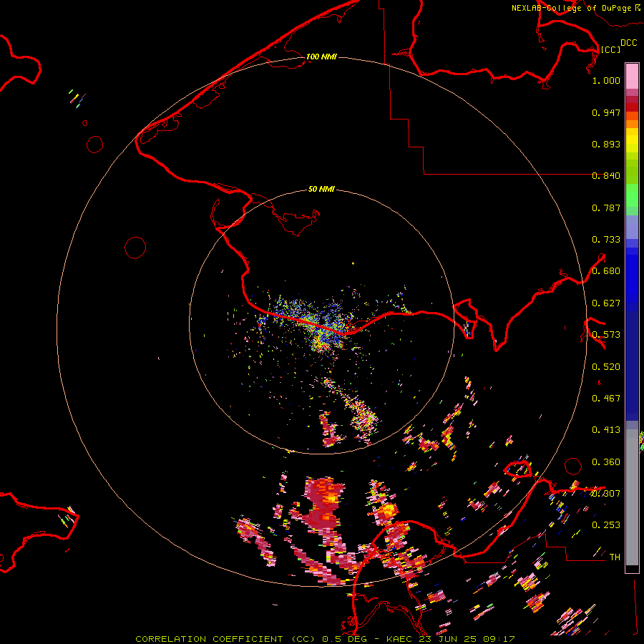Screen dimensions: 644x644
Task: Click the 0.787 color scale value
Action: click(606, 208)
